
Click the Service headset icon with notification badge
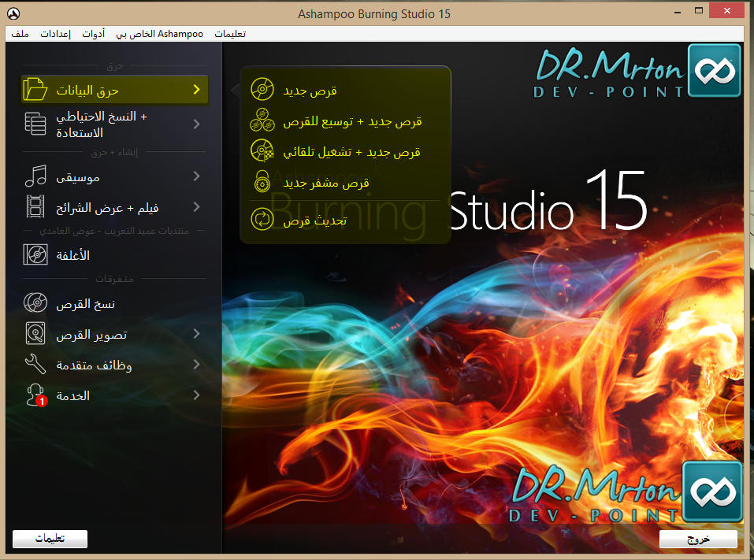[x=36, y=395]
